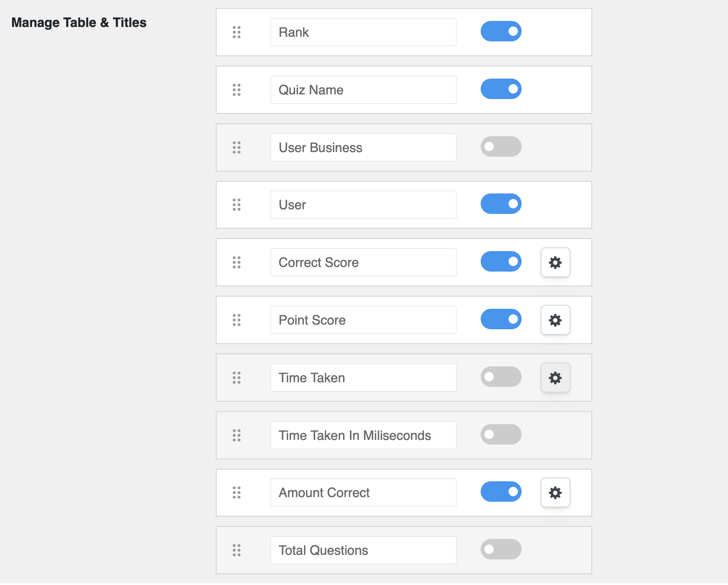Disable the Amount Correct toggle
Screen dimensions: 728x585
(x=501, y=492)
